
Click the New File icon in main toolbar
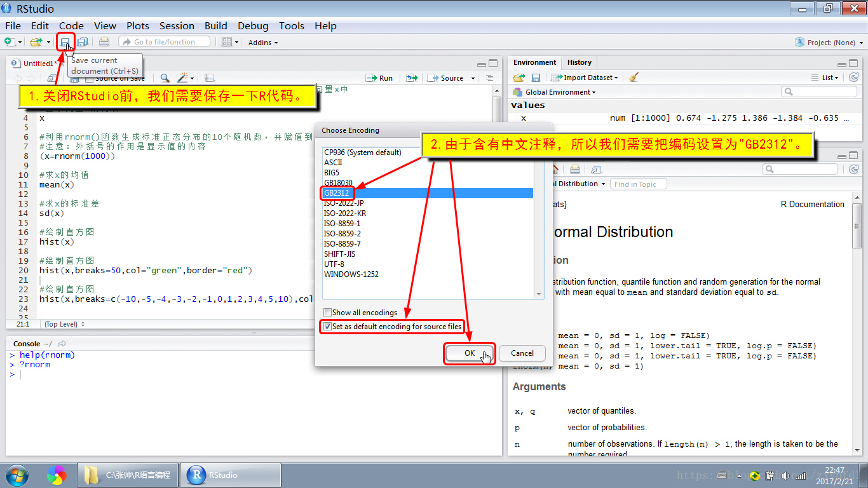(10, 42)
